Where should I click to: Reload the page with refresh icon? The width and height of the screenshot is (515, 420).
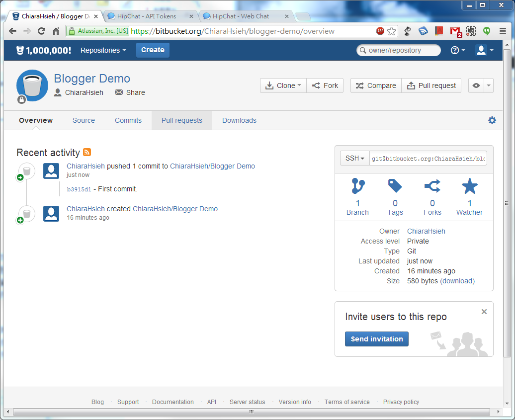tap(41, 31)
